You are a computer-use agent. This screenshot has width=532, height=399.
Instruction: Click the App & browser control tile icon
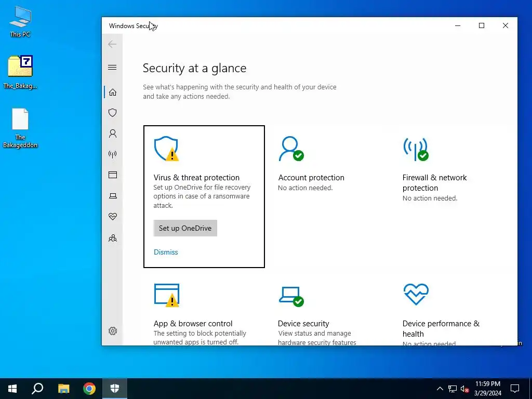(x=167, y=295)
